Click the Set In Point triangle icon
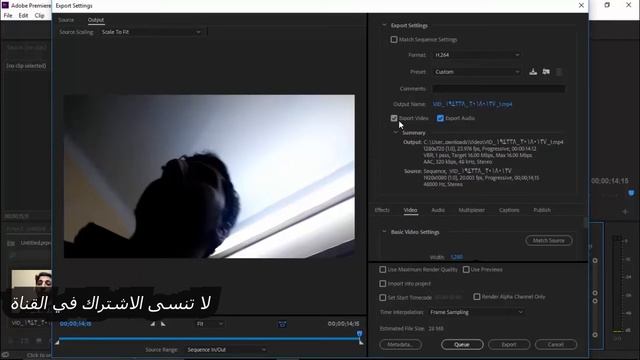 click(x=152, y=324)
